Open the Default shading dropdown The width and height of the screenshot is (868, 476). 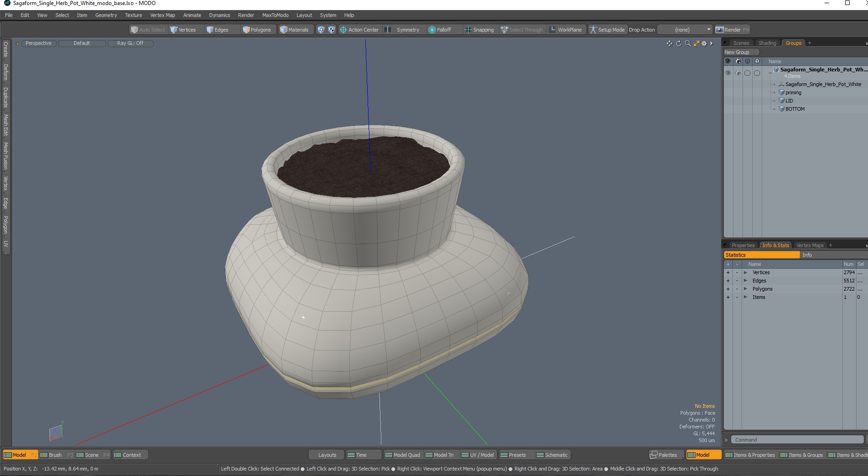click(82, 43)
